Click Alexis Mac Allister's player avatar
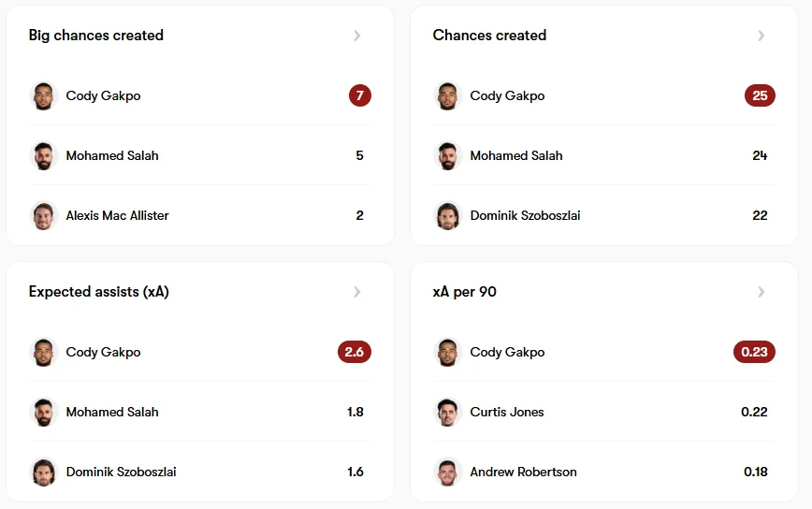The image size is (812, 509). pos(44,215)
